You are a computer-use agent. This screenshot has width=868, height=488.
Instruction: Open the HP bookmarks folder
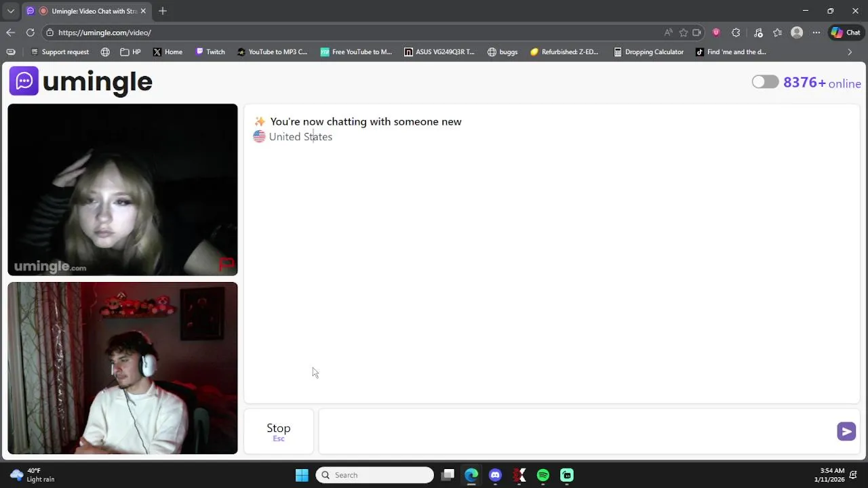click(130, 52)
